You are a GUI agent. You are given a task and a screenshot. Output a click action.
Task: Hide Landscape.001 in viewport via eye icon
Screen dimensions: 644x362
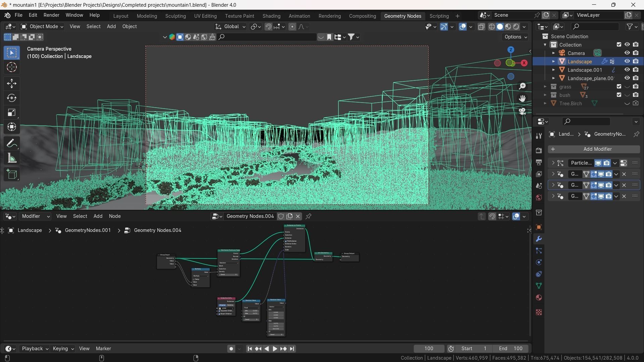coord(627,70)
